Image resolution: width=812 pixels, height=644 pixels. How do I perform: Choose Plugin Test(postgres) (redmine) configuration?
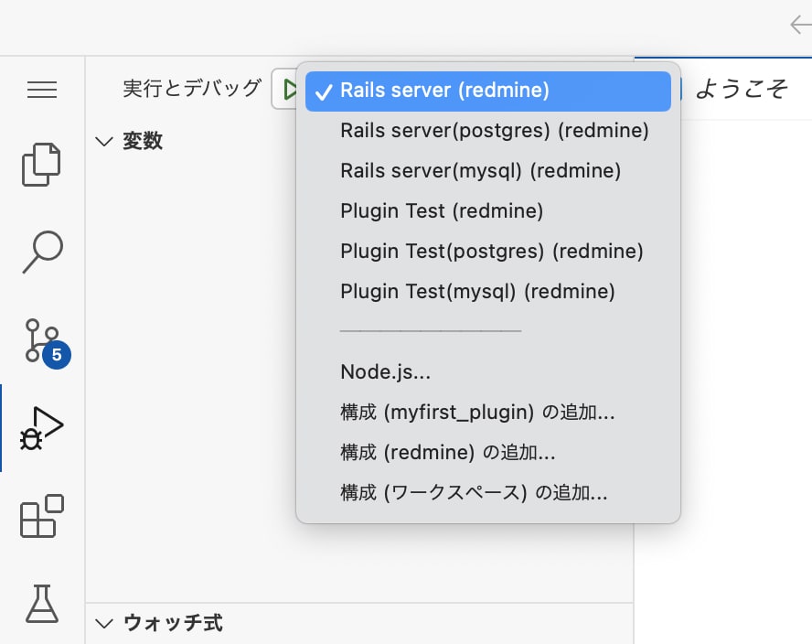491,251
